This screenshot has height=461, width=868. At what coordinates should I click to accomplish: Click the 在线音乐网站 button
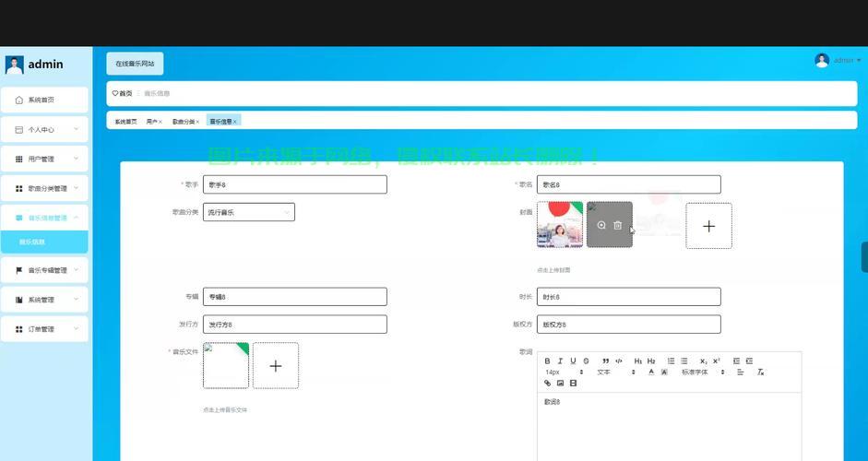click(x=135, y=64)
